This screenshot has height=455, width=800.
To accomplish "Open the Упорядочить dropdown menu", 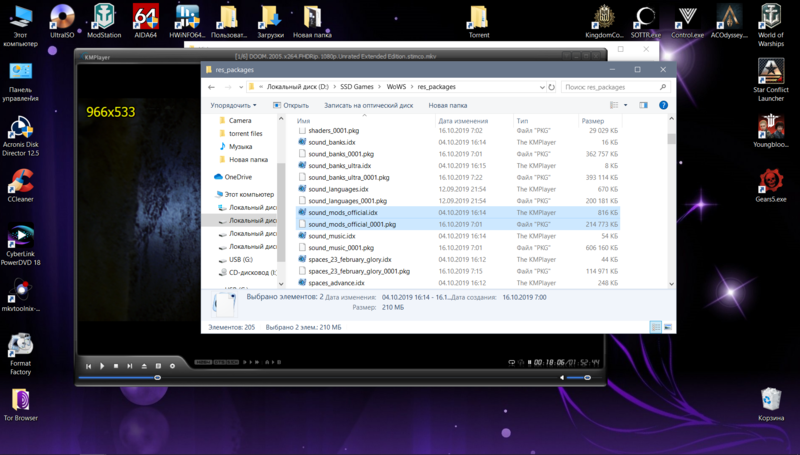I will 233,105.
